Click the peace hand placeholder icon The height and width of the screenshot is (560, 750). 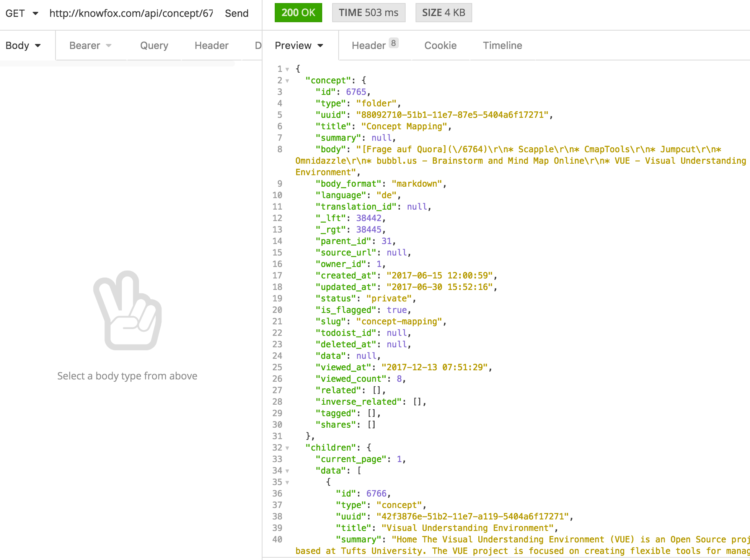tap(127, 311)
